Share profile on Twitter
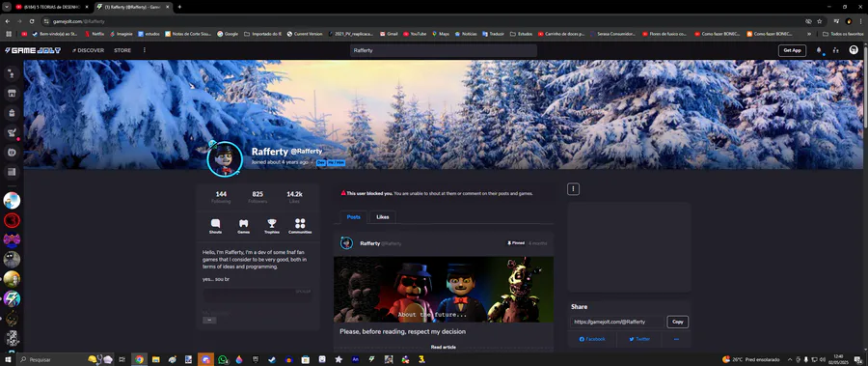This screenshot has height=366, width=868. [638, 339]
